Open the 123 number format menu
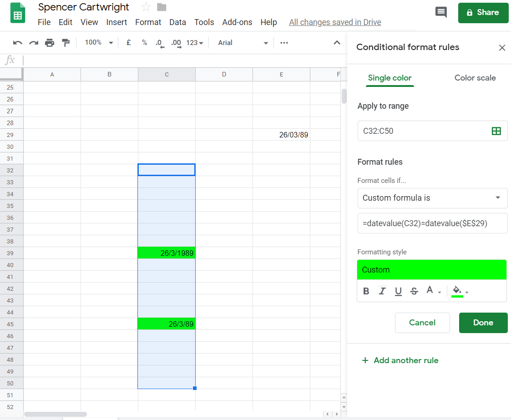The height and width of the screenshot is (420, 511). [195, 42]
